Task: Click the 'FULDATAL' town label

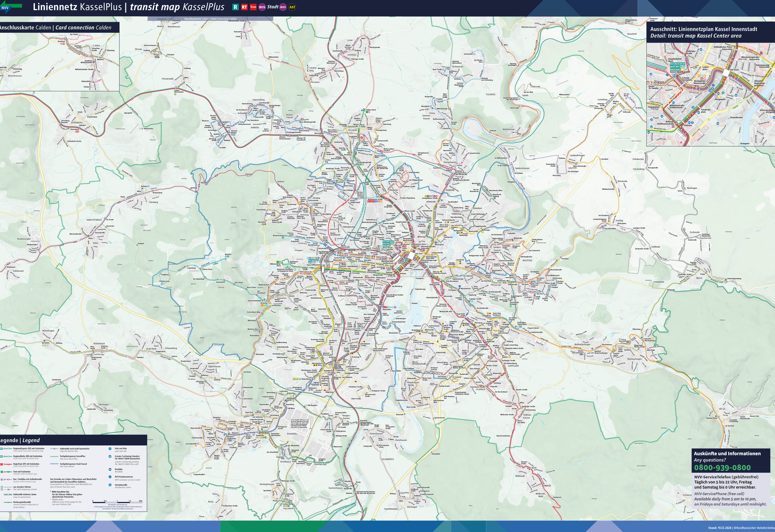Action: 490,94
